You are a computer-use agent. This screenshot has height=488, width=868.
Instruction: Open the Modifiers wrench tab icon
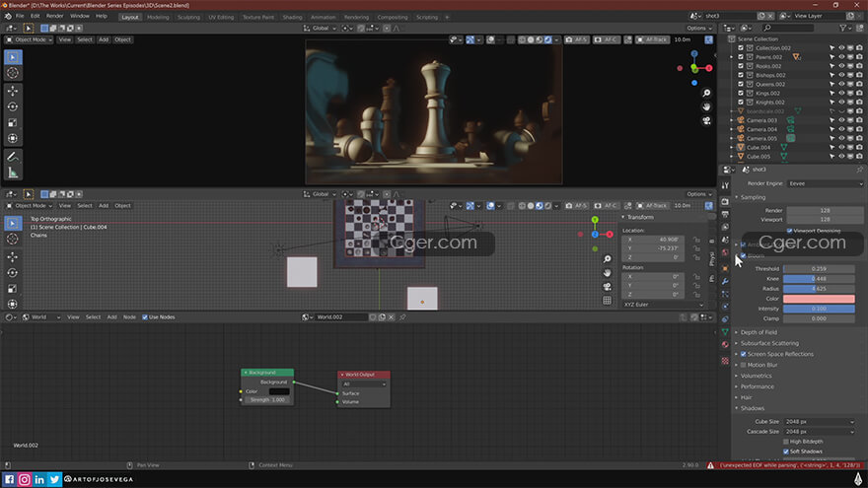(725, 281)
